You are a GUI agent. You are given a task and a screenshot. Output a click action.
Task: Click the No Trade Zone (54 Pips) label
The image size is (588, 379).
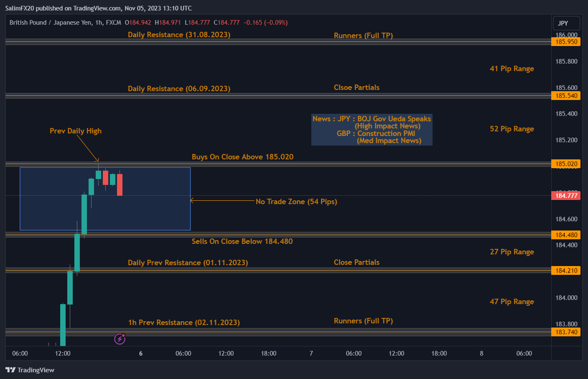(x=296, y=202)
